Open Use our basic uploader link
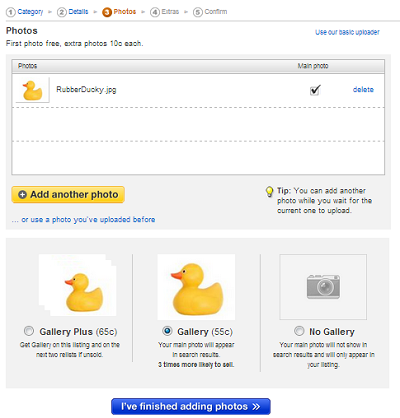 click(x=347, y=32)
